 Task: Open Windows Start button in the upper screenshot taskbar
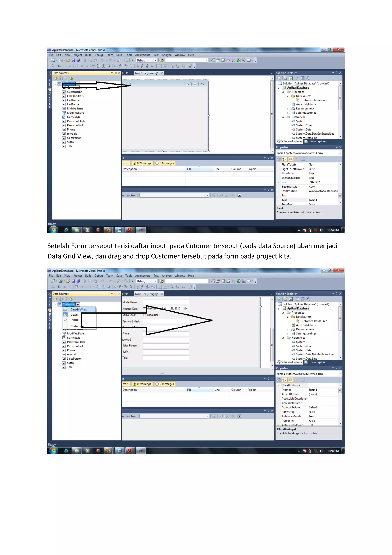(x=54, y=230)
